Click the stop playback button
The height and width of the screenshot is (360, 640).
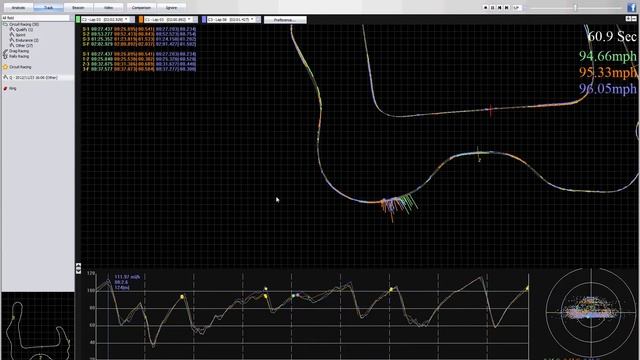(486, 7)
